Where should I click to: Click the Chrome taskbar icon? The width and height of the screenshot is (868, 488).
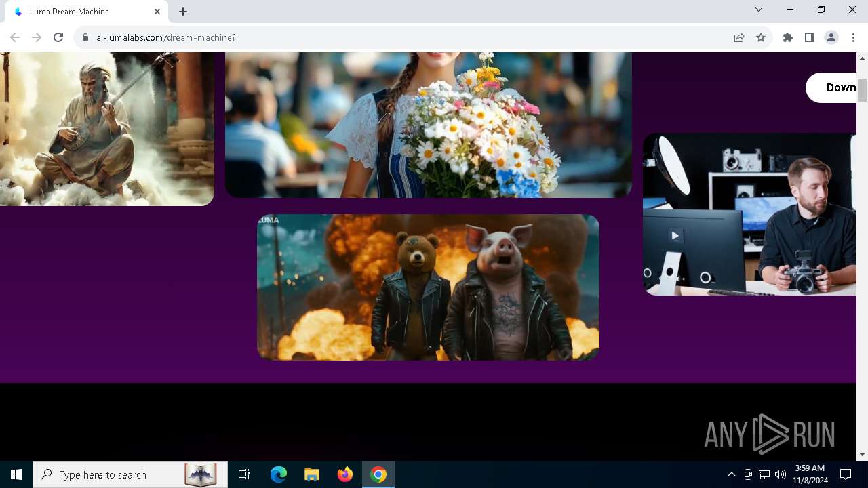click(378, 474)
